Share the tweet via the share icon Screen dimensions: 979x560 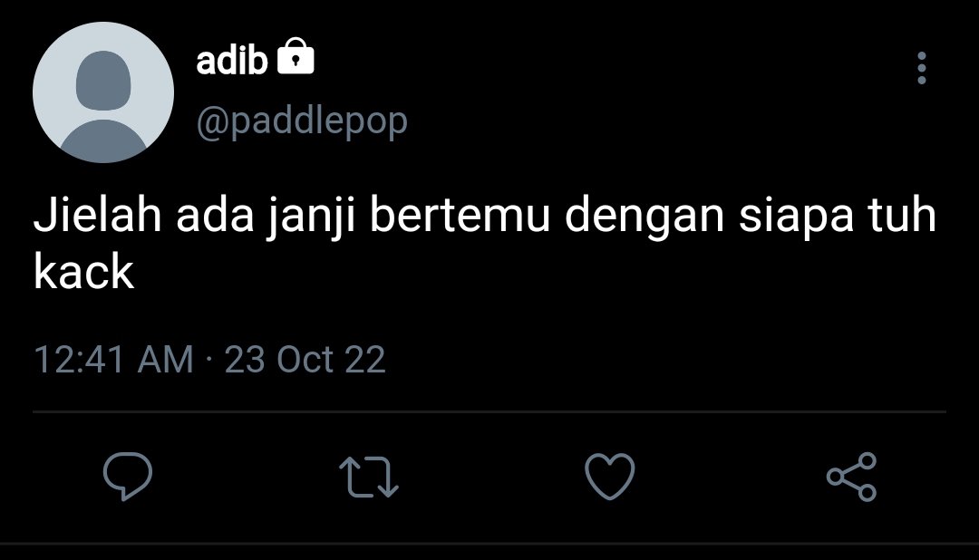(851, 477)
